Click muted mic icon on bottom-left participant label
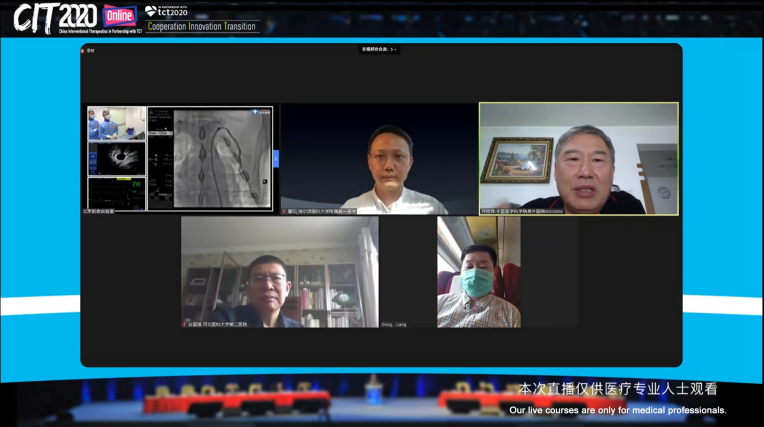Image resolution: width=764 pixels, height=427 pixels. click(x=186, y=324)
